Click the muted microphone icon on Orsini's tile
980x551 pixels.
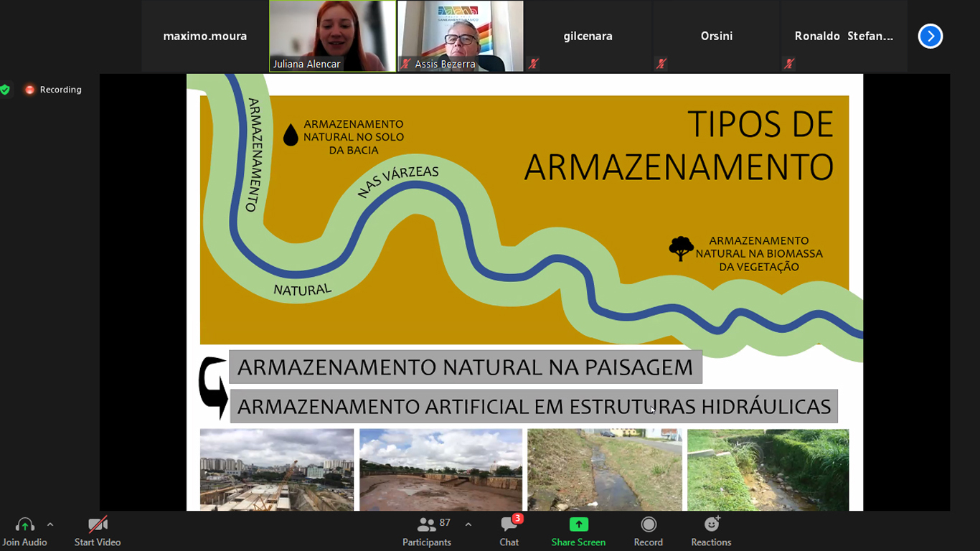coord(661,64)
